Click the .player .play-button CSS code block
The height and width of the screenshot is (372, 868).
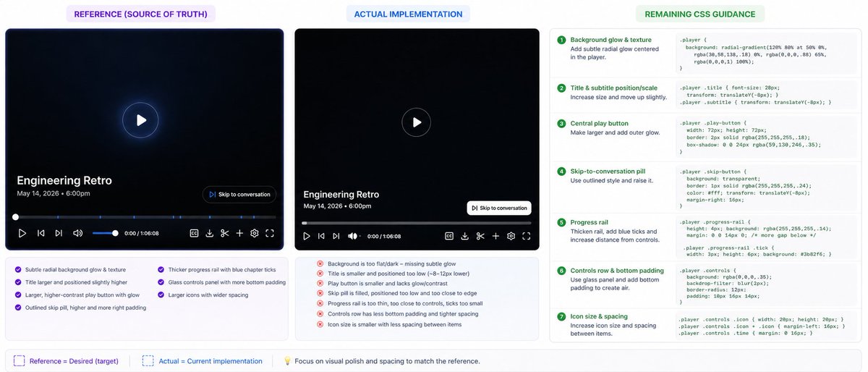click(767, 138)
